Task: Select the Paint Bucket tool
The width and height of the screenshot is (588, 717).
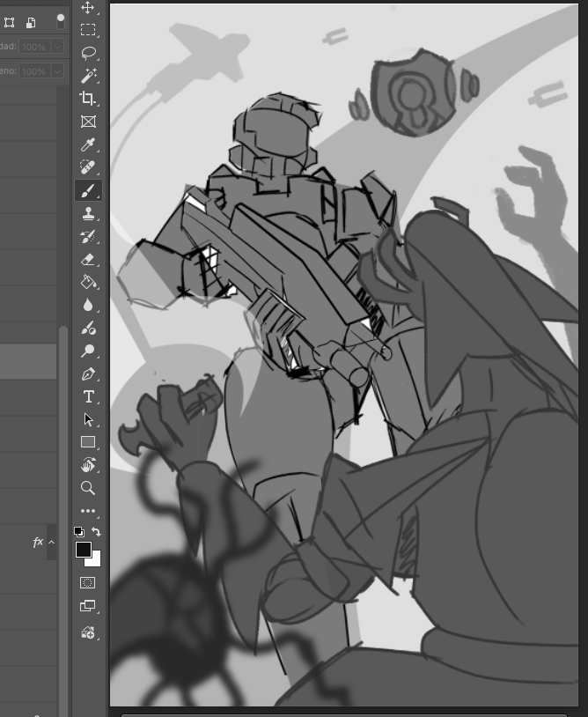Action: click(x=88, y=282)
